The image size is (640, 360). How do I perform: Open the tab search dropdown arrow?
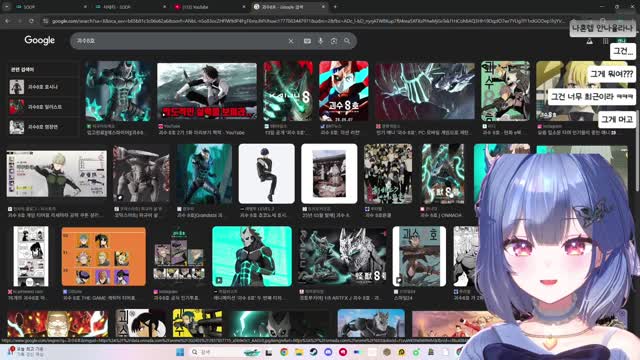coord(7,7)
